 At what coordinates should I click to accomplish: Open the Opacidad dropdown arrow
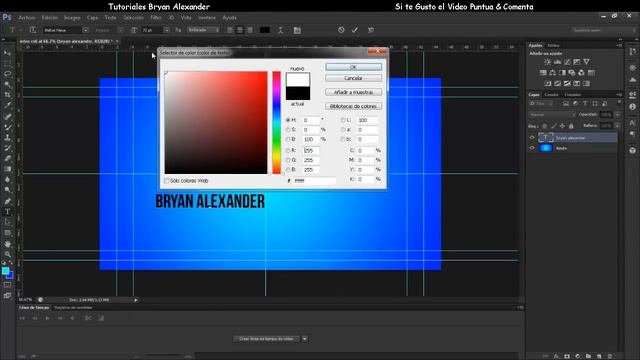[618, 115]
